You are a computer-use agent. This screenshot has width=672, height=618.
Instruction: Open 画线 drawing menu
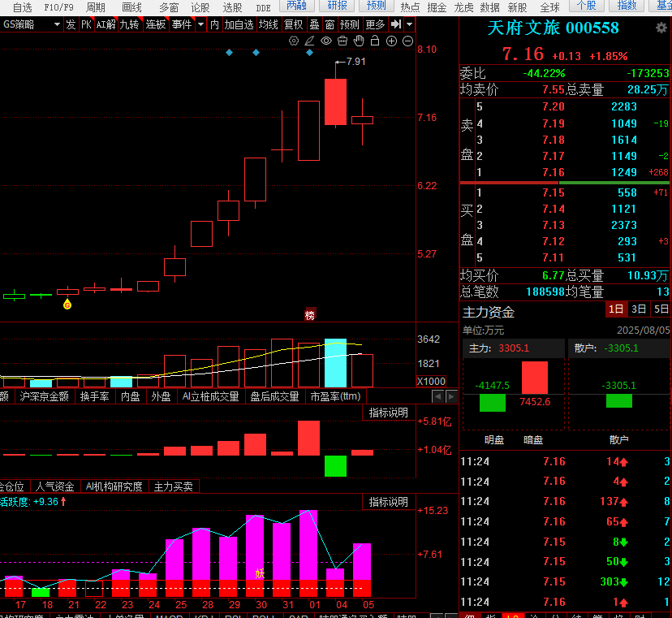[x=131, y=6]
